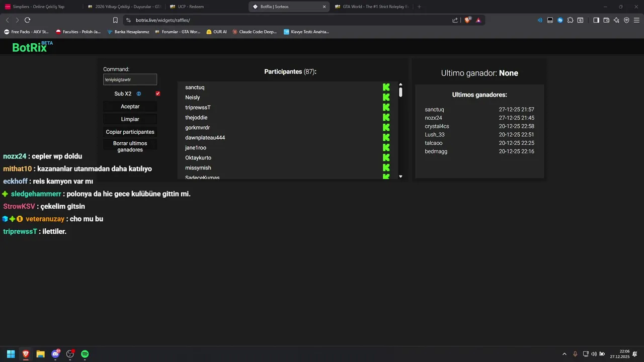The image size is (644, 362).
Task: Click Borrar ultimos ganadores button
Action: tap(130, 146)
